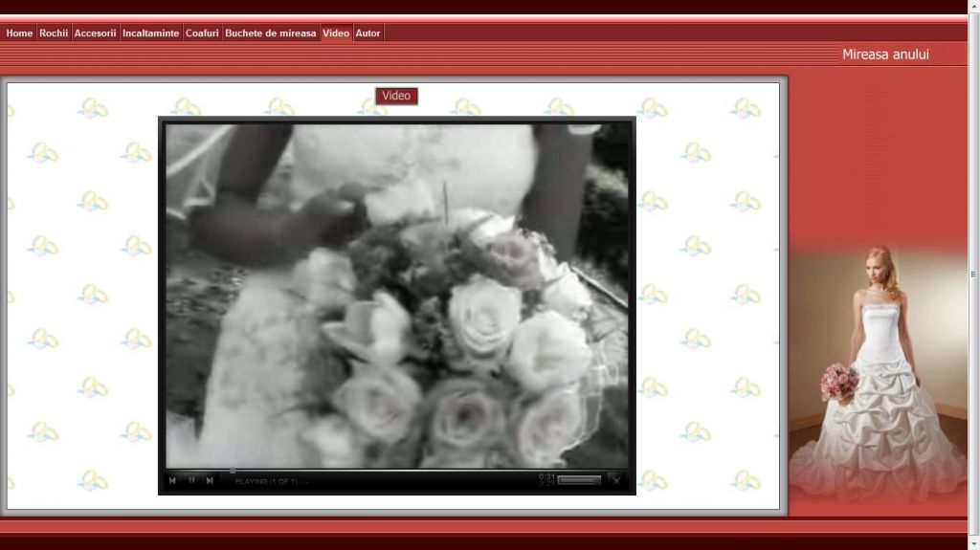Open the Autor page
This screenshot has height=550, width=980.
coord(367,33)
